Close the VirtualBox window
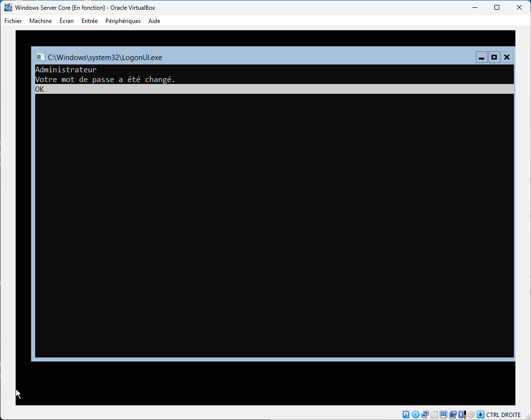Image resolution: width=531 pixels, height=420 pixels. 519,7
